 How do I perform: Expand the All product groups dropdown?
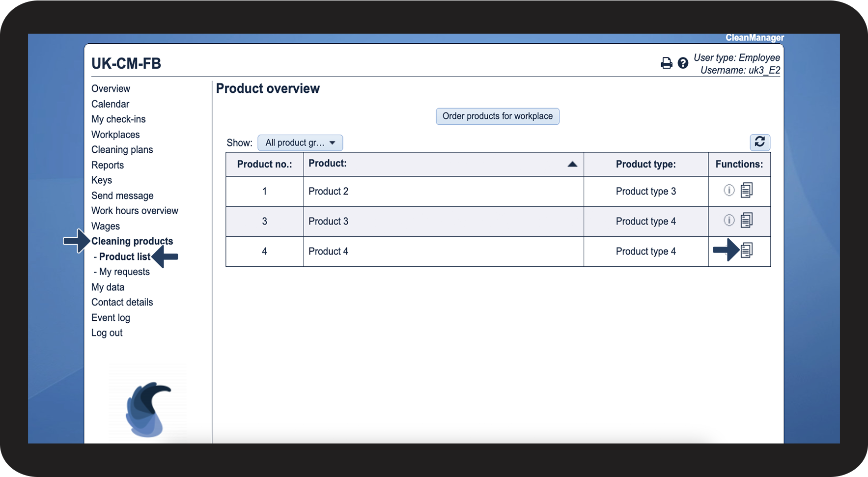click(x=300, y=143)
